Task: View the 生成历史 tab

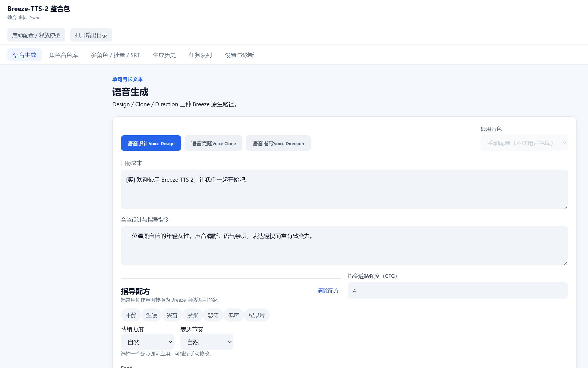Action: [x=164, y=55]
